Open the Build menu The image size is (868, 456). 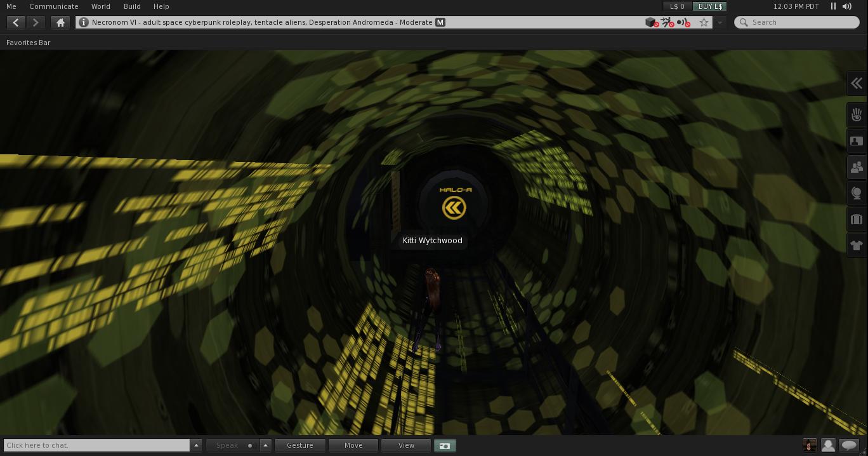pyautogui.click(x=132, y=6)
